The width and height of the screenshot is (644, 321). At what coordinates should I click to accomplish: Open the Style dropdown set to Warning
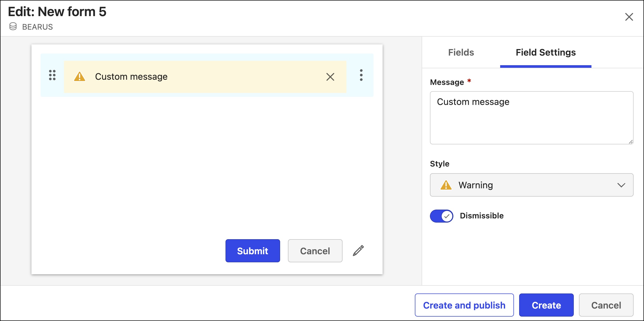(532, 185)
